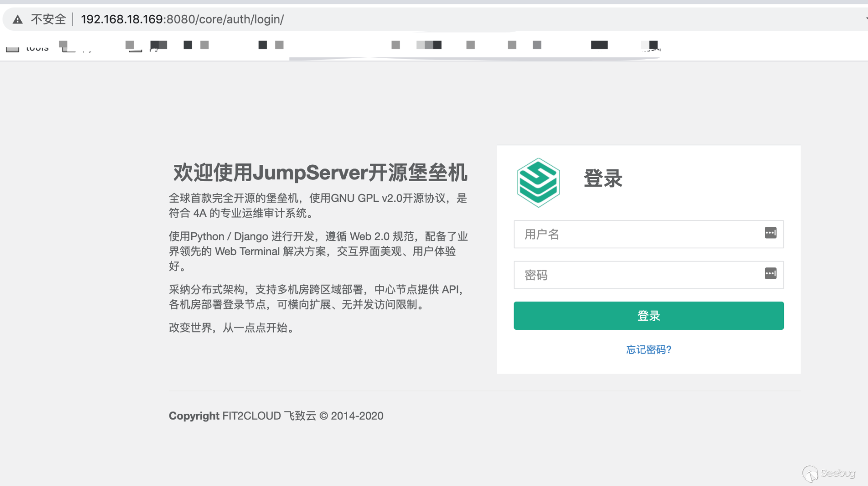Focus the 用户名 username field
This screenshot has height=486, width=868.
(x=637, y=234)
